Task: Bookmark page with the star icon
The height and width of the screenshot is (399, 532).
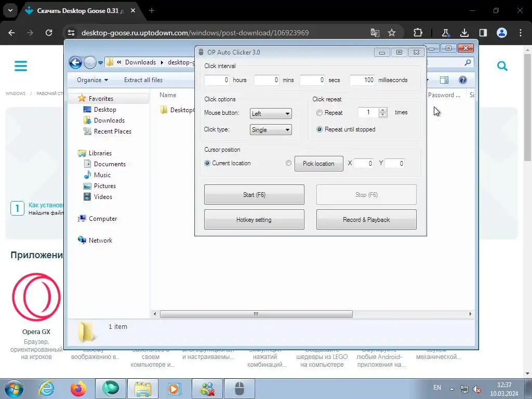Action: point(392,33)
